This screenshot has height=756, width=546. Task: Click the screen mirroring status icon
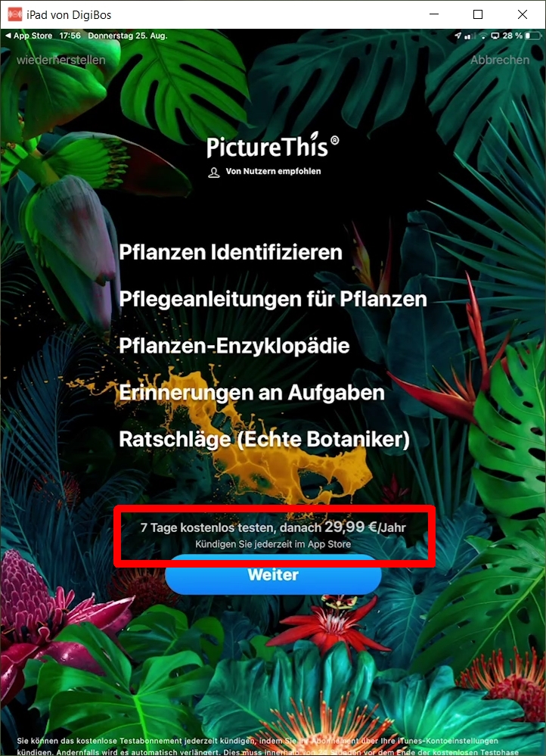495,36
